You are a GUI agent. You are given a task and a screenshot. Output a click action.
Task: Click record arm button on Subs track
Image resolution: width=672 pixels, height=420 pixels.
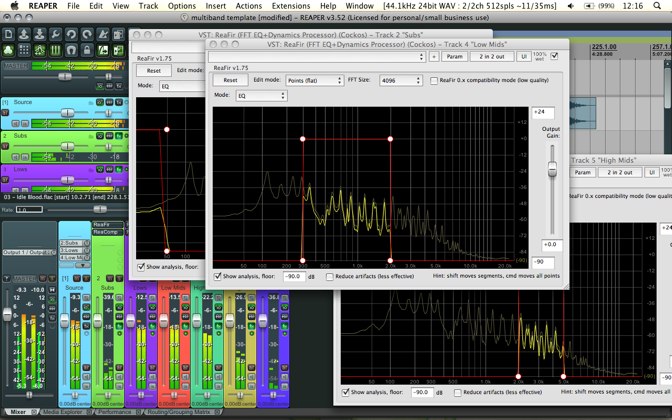tap(5, 147)
